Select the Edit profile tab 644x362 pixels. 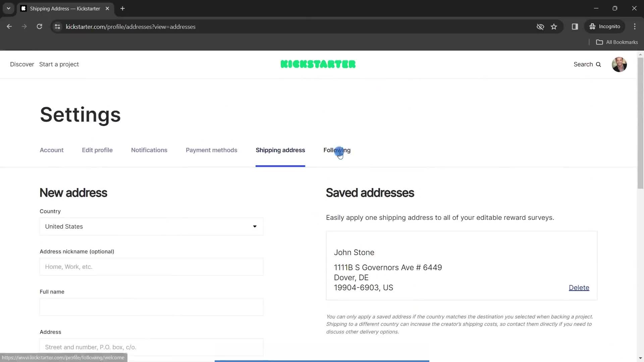tap(97, 150)
